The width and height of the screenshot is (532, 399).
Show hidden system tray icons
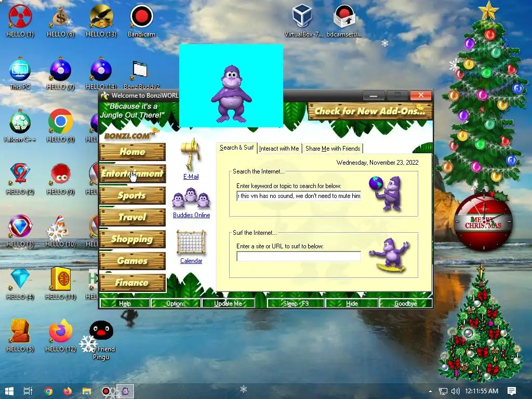click(x=430, y=391)
